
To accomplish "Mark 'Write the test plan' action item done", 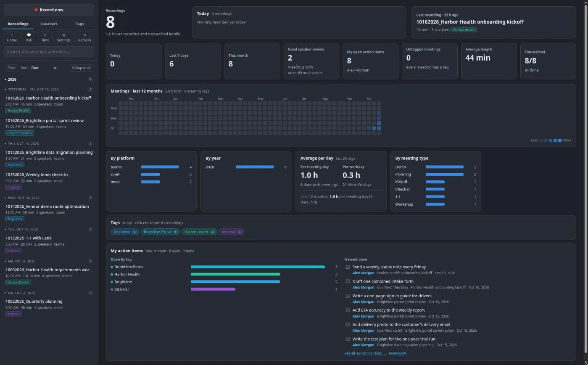I will tap(348, 339).
